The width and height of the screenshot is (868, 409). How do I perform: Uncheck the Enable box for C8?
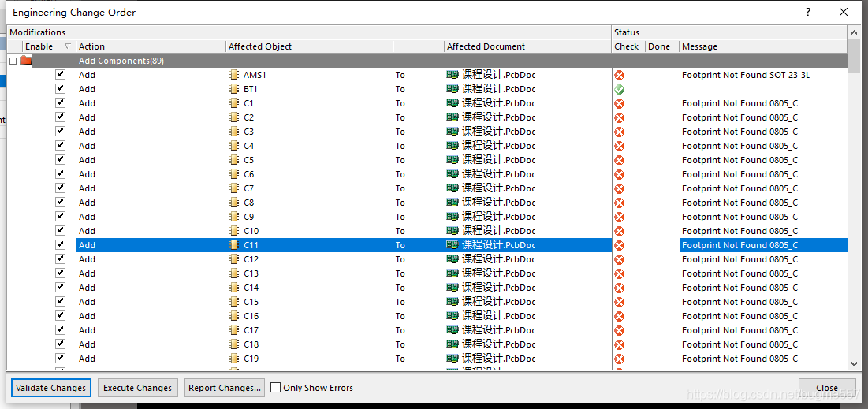(61, 202)
